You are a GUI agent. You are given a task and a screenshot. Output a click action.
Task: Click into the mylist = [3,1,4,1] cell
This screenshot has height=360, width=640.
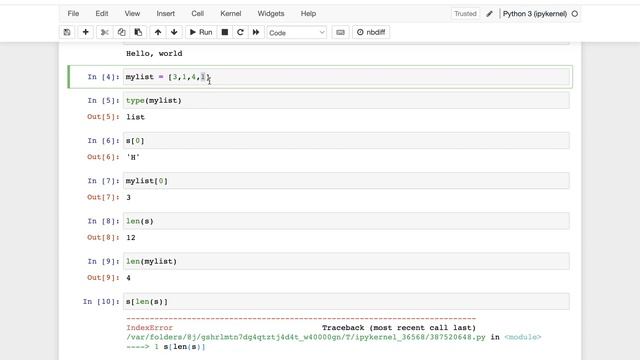[346, 77]
